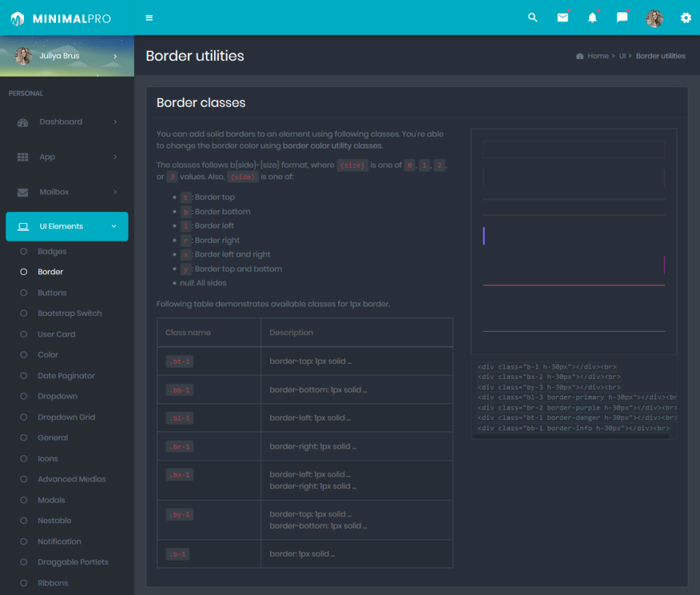Viewport: 700px width, 595px height.
Task: Click the search magnifier icon in header
Action: coord(532,17)
